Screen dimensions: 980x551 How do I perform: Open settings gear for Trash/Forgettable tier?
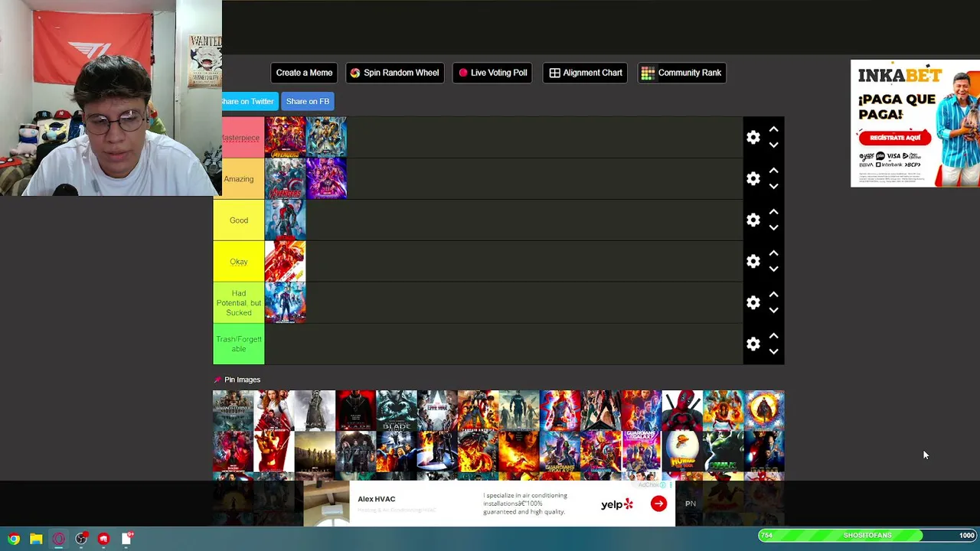(753, 344)
